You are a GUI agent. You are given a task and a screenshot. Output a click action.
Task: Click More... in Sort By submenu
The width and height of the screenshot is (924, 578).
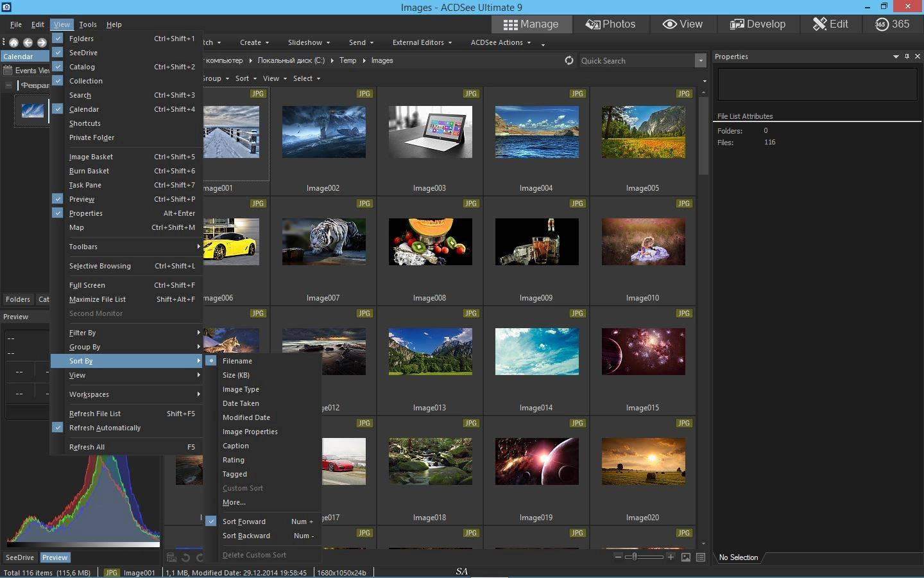263,502
